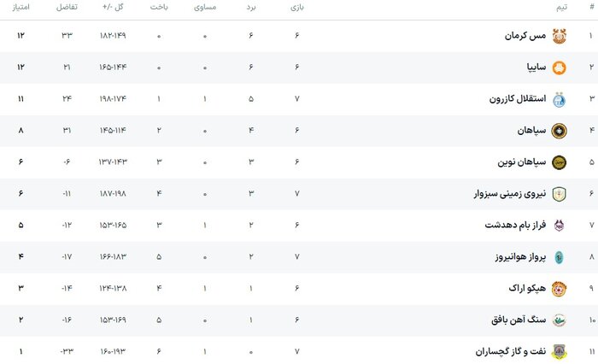Click the نفت و گاز گچساران logo

coord(559,352)
